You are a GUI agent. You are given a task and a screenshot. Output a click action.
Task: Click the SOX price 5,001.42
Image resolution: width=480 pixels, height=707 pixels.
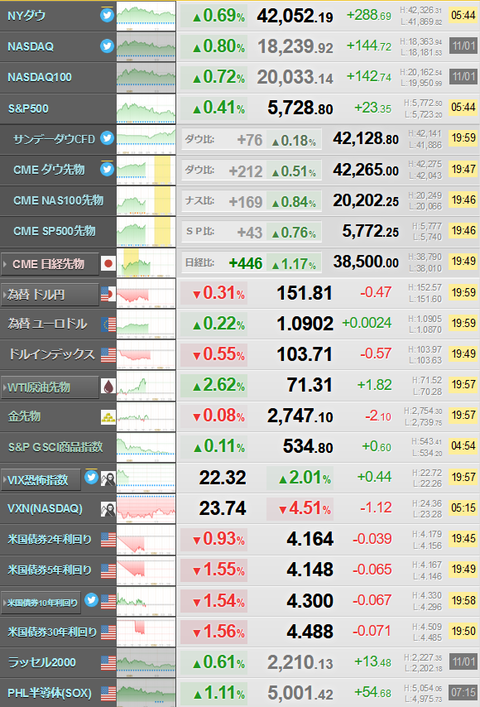click(x=301, y=693)
